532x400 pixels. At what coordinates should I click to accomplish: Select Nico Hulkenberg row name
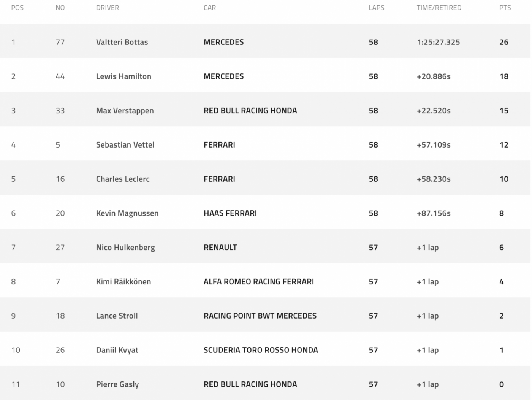pyautogui.click(x=125, y=248)
